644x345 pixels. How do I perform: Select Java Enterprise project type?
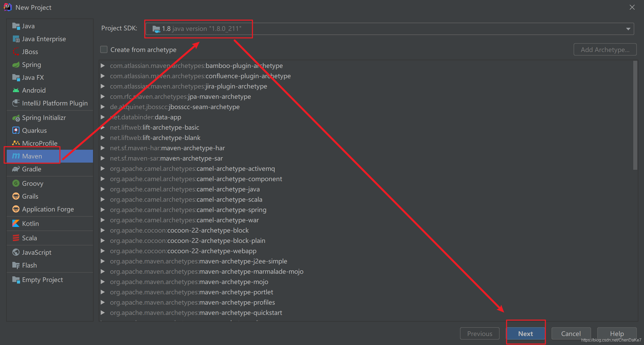pyautogui.click(x=44, y=39)
